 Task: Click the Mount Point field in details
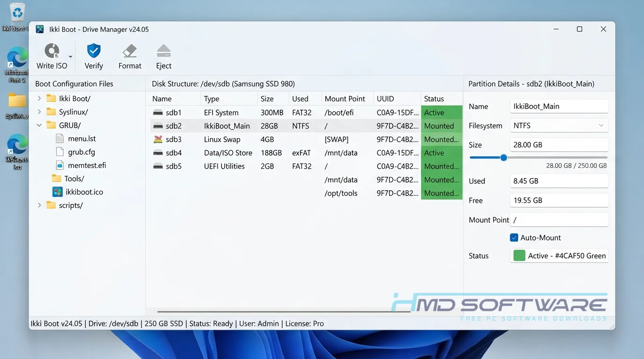[559, 220]
